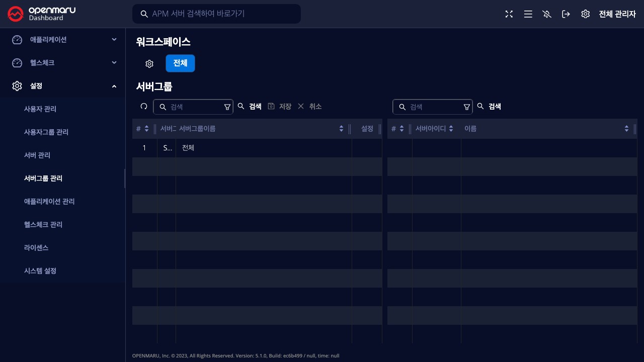
Task: Open filter in server group search box
Action: pos(227,107)
